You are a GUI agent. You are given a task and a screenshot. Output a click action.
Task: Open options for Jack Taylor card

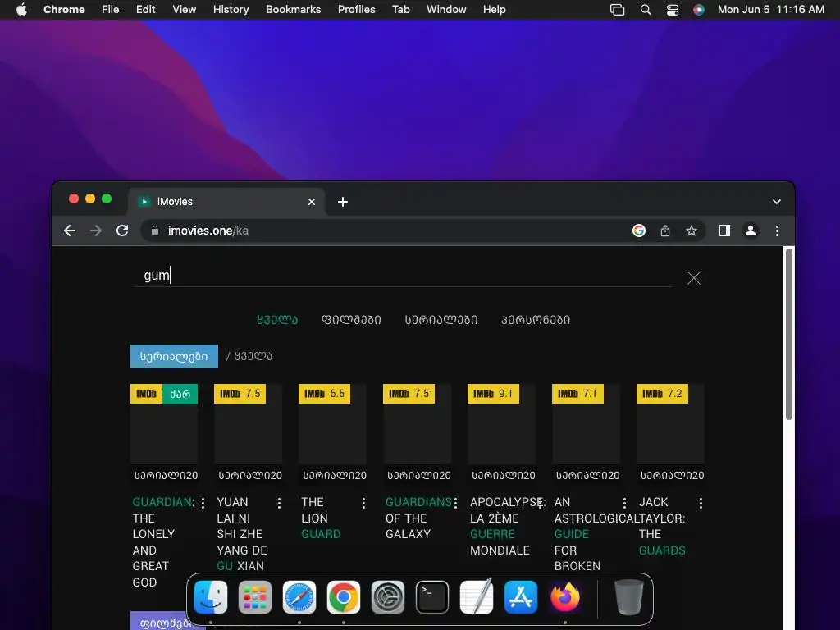701,503
